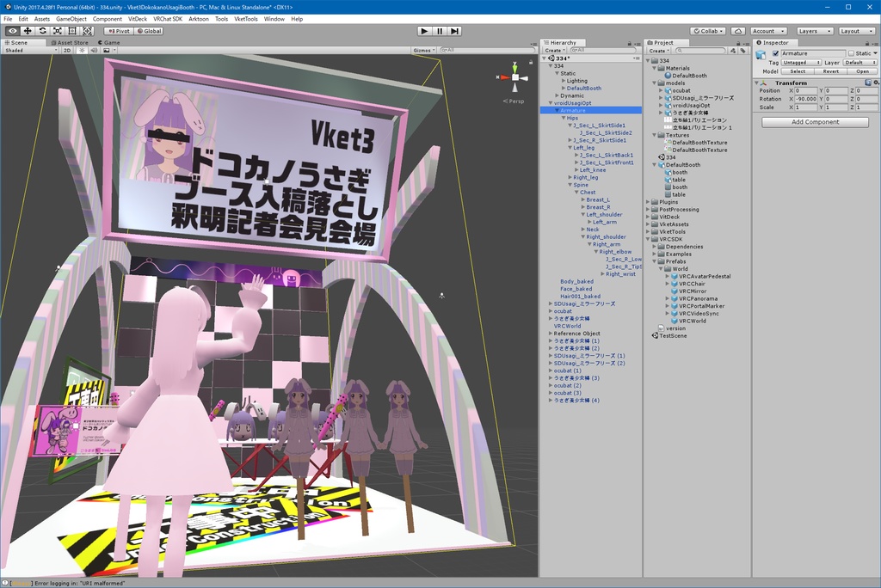Toggle scene effects image icon
This screenshot has height=588, width=881.
(x=106, y=50)
